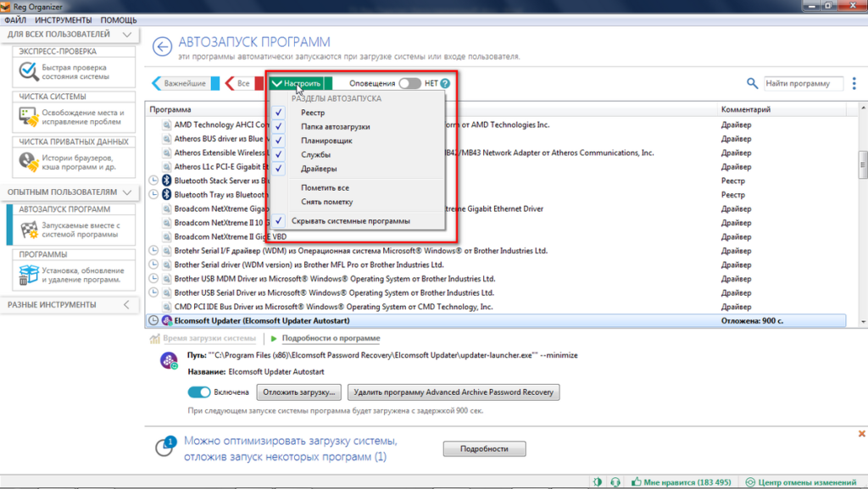Select the Чистка системы sidebar icon

(29, 118)
